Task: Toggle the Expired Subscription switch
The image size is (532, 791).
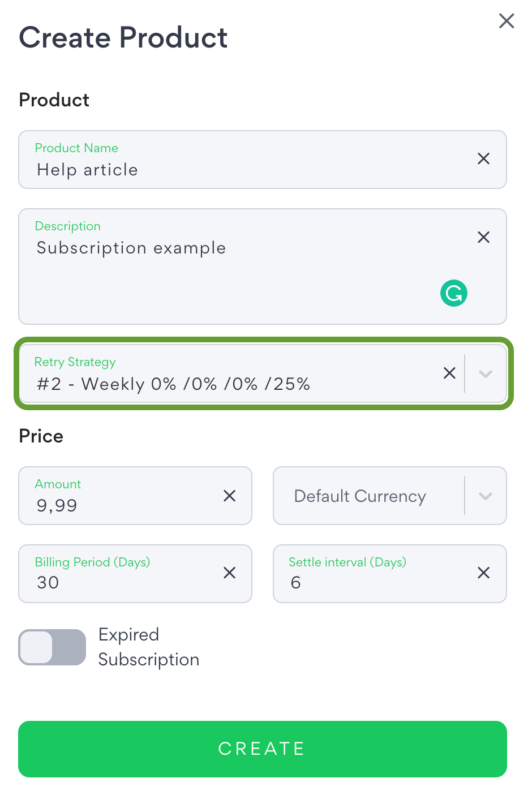Action: click(x=52, y=647)
